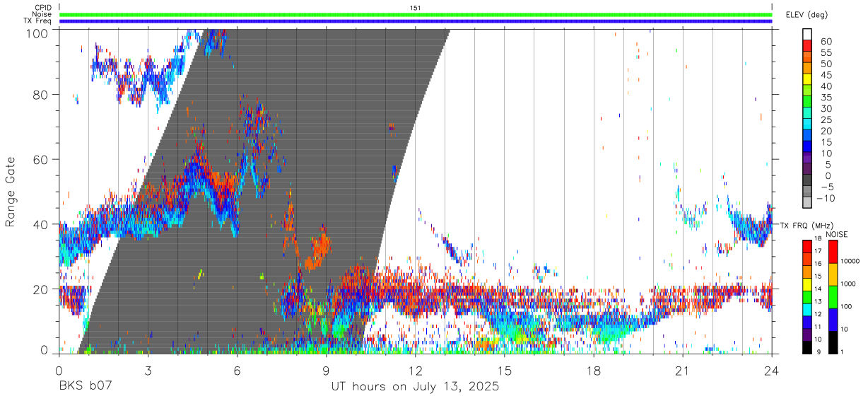Image resolution: width=868 pixels, height=401 pixels.
Task: Click the 100 tick on Range Gate axis
Action: (x=39, y=33)
